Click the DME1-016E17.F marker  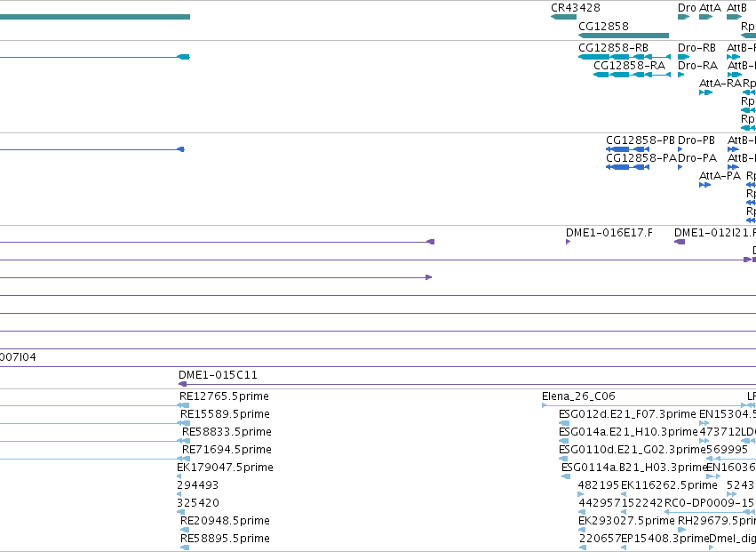[x=568, y=242]
